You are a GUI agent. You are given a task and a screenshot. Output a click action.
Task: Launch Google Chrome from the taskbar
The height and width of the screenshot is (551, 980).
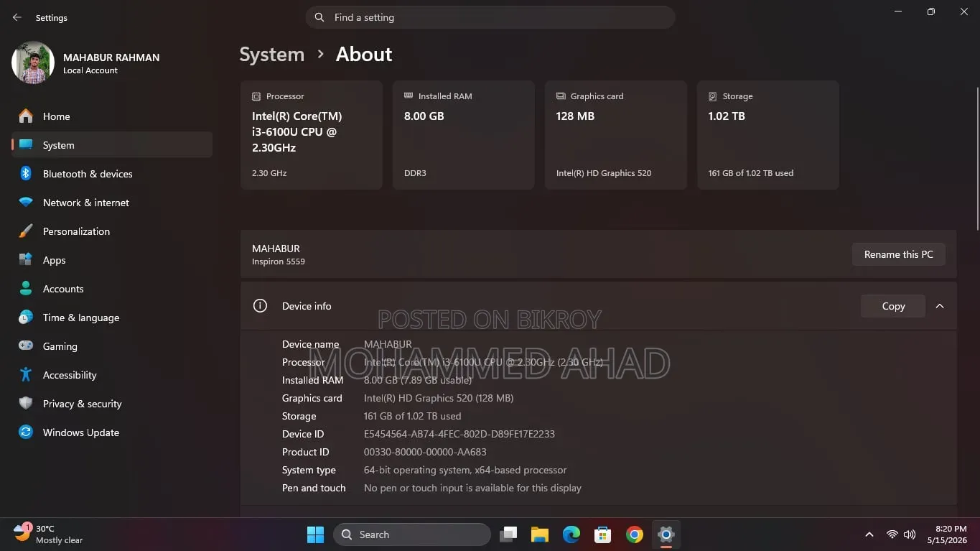coord(635,534)
